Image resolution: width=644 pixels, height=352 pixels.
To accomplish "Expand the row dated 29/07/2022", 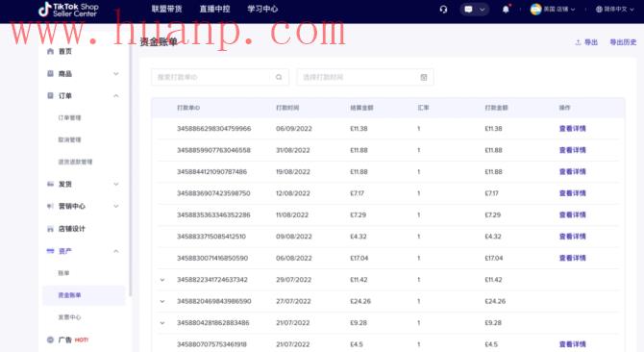I will point(162,280).
